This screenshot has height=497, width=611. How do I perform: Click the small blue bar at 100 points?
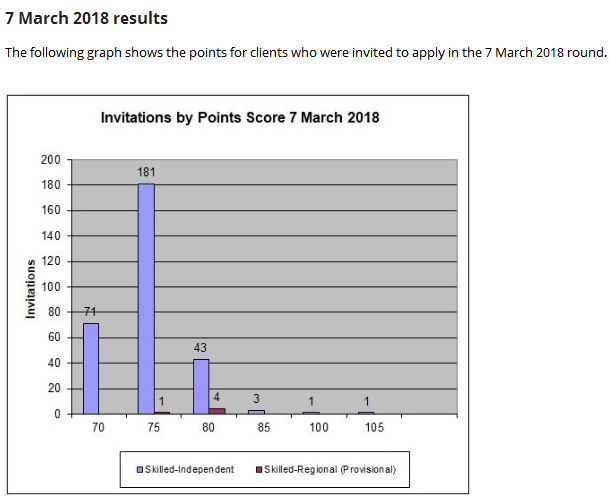[311, 412]
